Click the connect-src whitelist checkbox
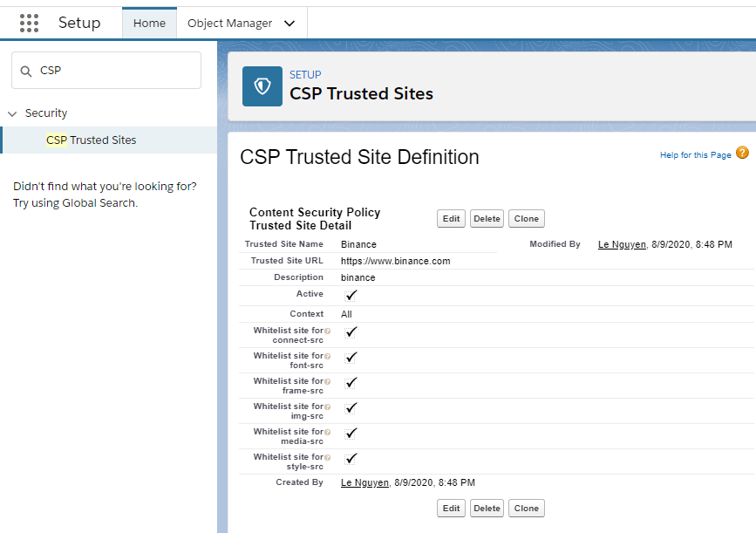 pyautogui.click(x=351, y=332)
